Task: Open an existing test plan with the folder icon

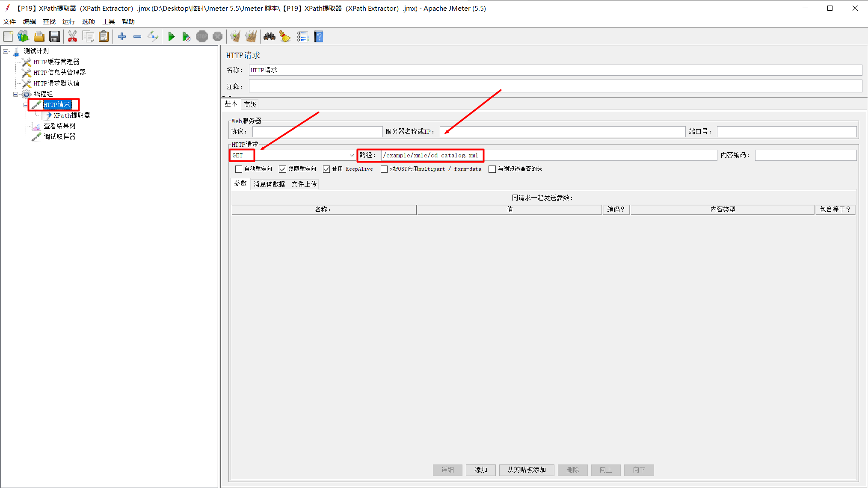Action: tap(39, 36)
